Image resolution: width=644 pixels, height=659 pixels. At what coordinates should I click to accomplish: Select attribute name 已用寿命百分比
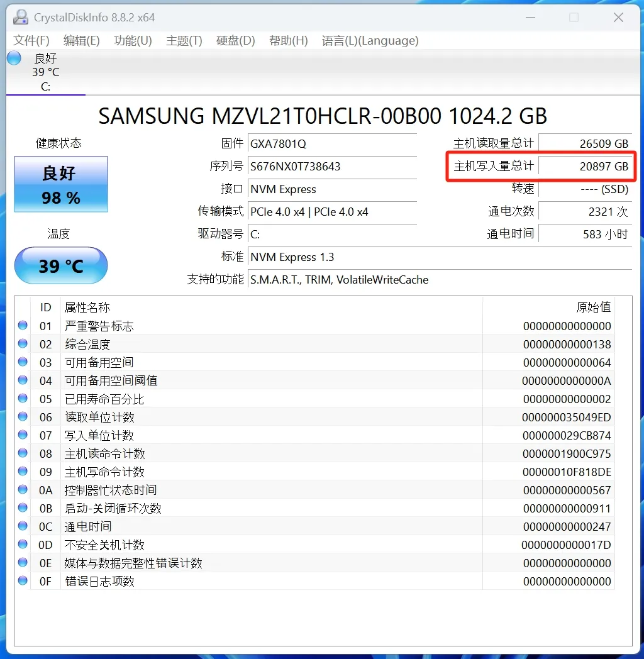(104, 399)
